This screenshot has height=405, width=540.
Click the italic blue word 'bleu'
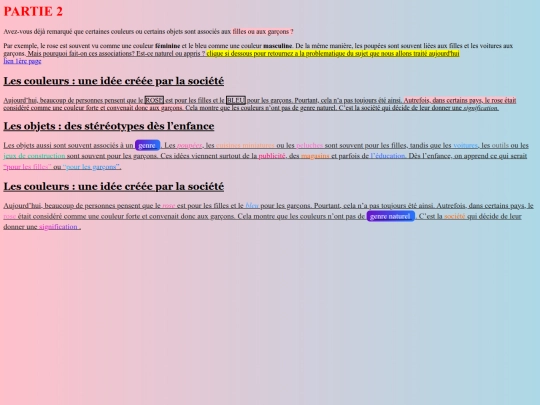point(252,206)
